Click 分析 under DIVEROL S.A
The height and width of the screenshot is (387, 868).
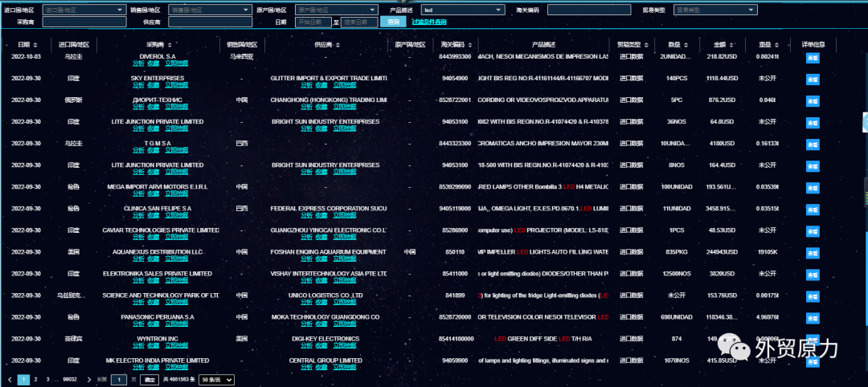(x=138, y=63)
